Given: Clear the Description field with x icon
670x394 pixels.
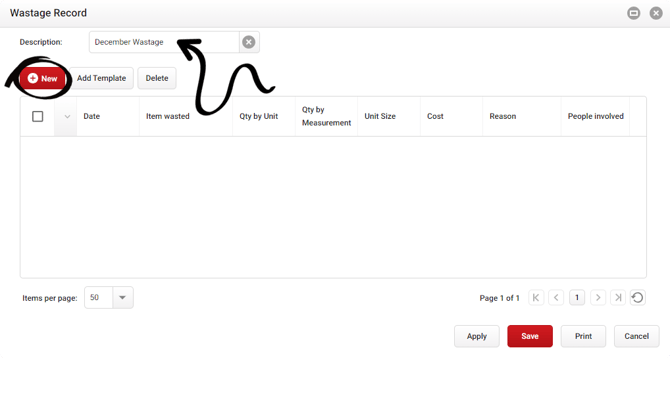Looking at the screenshot, I should [249, 42].
